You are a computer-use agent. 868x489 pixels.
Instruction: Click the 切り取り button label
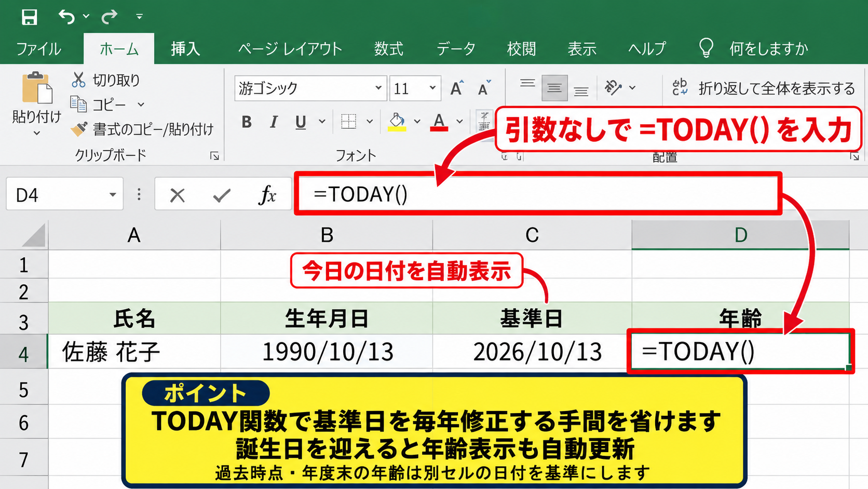[x=116, y=80]
